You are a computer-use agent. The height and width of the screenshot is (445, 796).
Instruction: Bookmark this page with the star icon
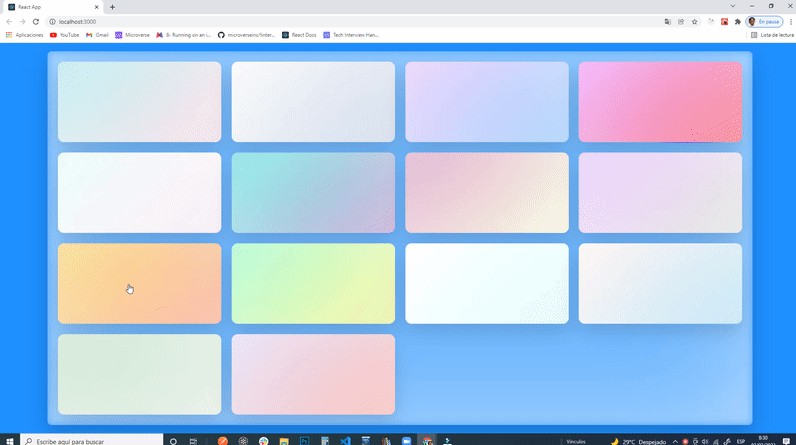(694, 21)
